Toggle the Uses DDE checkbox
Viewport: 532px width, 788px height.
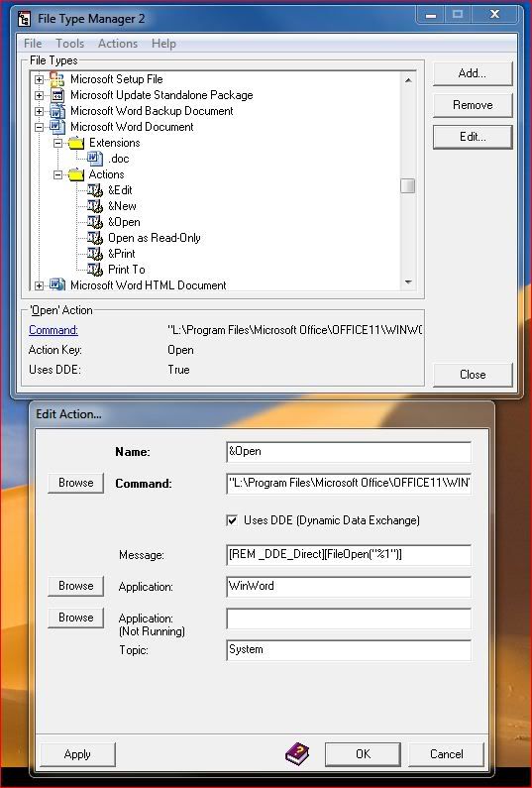[x=232, y=520]
